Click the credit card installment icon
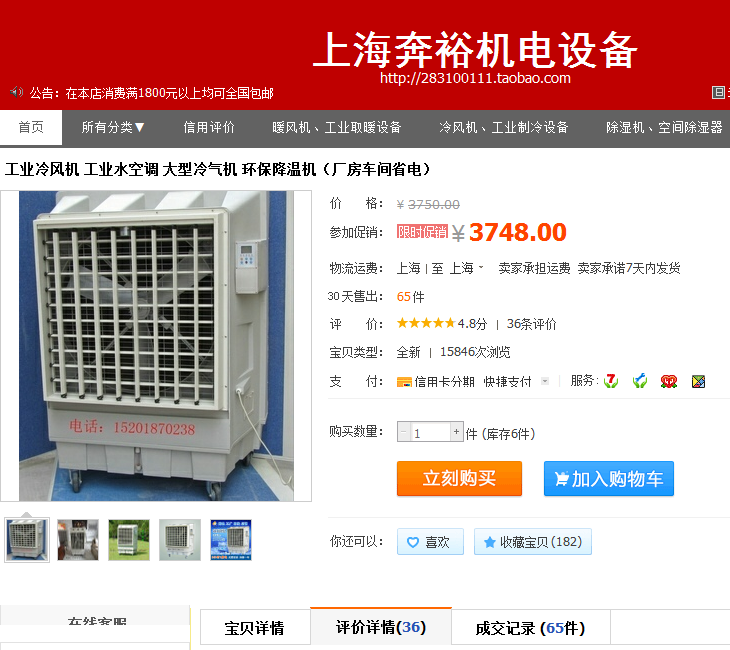Viewport: 730px width, 650px height. [x=404, y=382]
